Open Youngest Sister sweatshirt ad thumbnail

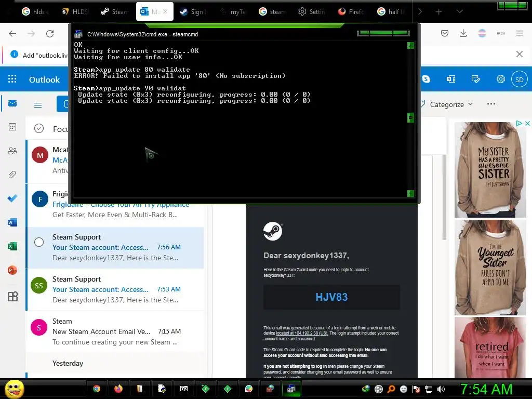coord(490,268)
